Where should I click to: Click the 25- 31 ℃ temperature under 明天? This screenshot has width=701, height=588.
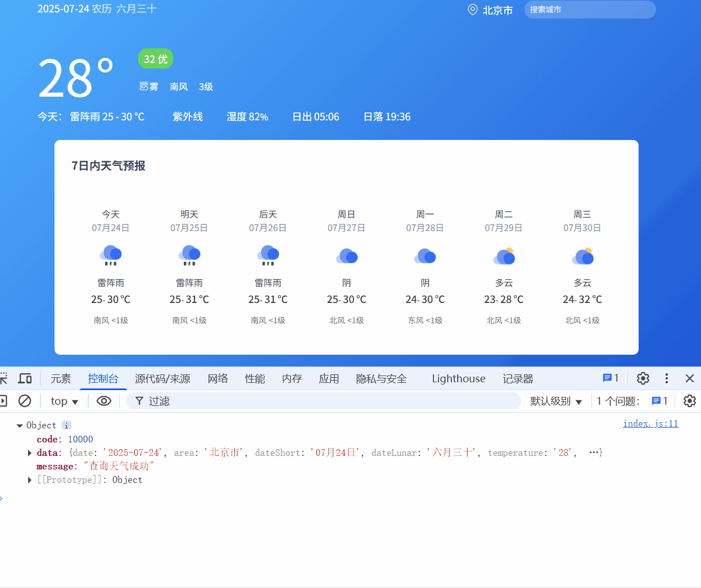(x=189, y=300)
